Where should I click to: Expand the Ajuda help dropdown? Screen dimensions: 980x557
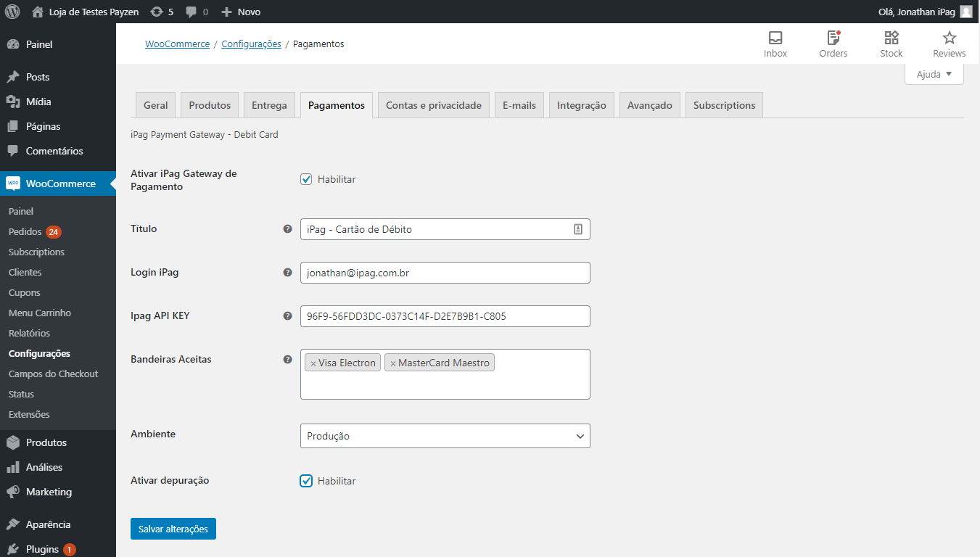pos(934,74)
